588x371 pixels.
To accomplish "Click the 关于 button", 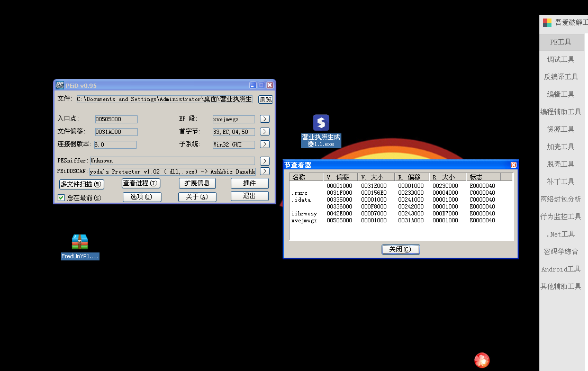I will (197, 197).
